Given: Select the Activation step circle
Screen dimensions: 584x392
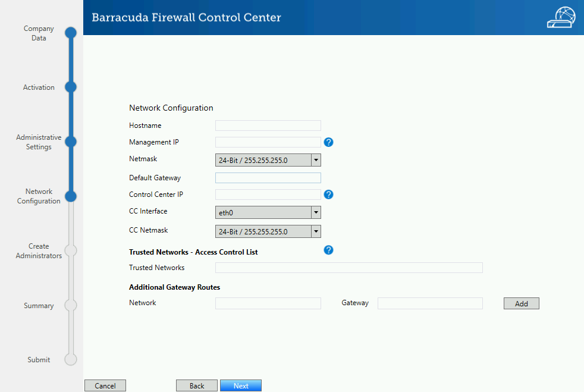Looking at the screenshot, I should [x=71, y=87].
